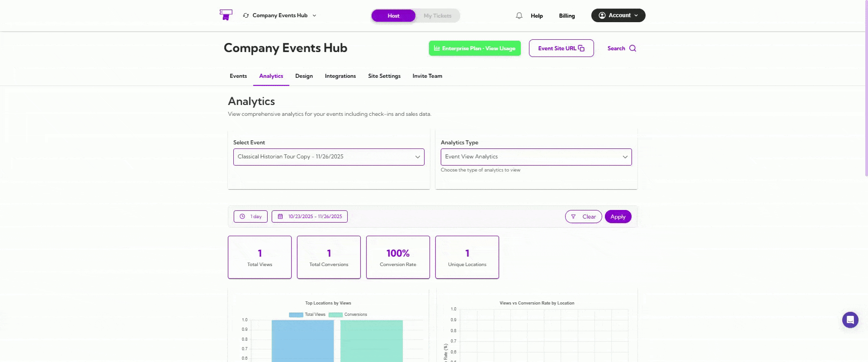Toggle Total Views legend swatch in chart
This screenshot has height=362, width=868.
click(x=296, y=314)
